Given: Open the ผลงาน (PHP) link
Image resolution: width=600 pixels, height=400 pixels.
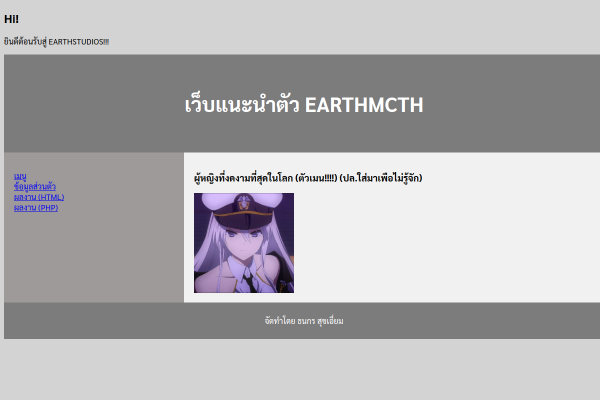Looking at the screenshot, I should click(x=36, y=207).
